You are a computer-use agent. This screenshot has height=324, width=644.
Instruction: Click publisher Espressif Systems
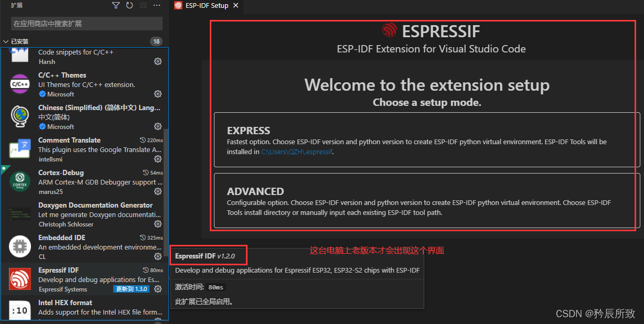[x=62, y=289]
